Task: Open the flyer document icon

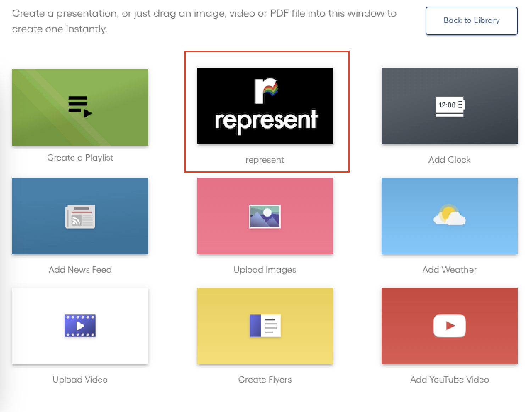Action: pyautogui.click(x=265, y=326)
